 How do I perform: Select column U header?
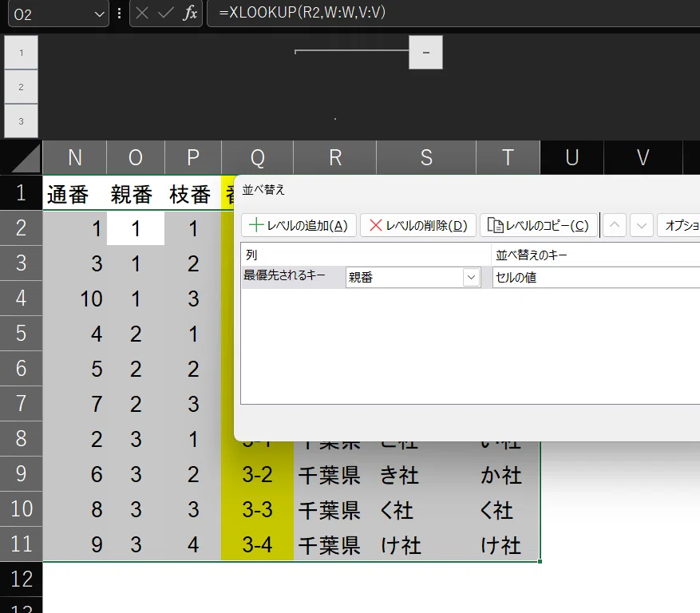pos(571,157)
